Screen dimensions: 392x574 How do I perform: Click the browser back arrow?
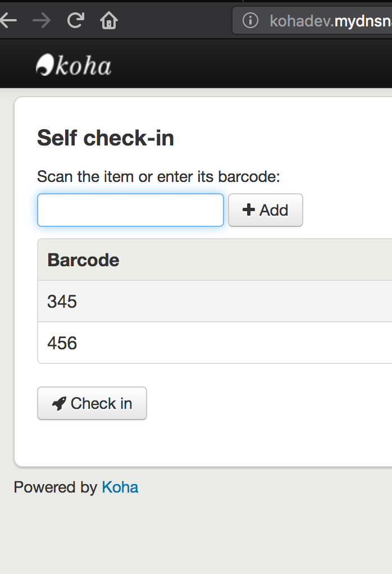tap(9, 21)
